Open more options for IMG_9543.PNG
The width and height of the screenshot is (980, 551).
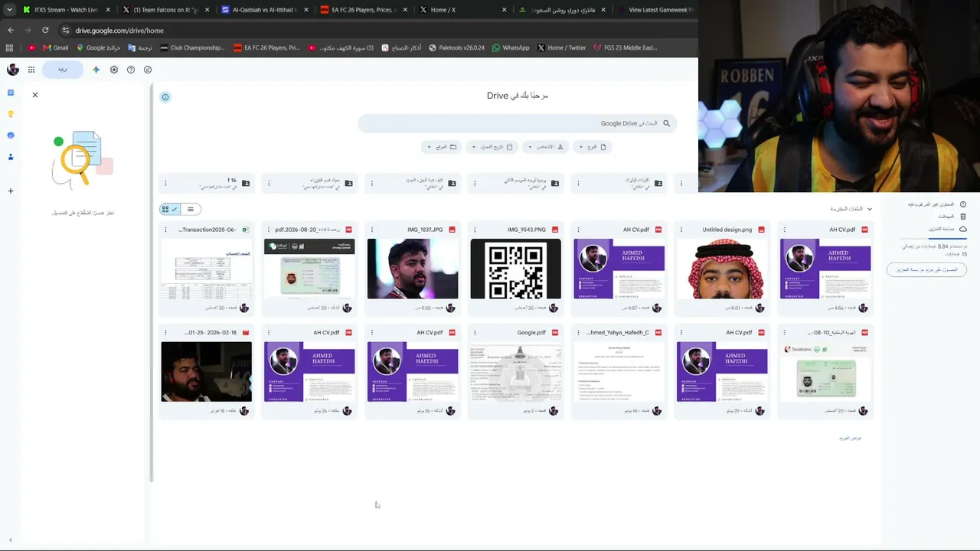pos(475,230)
